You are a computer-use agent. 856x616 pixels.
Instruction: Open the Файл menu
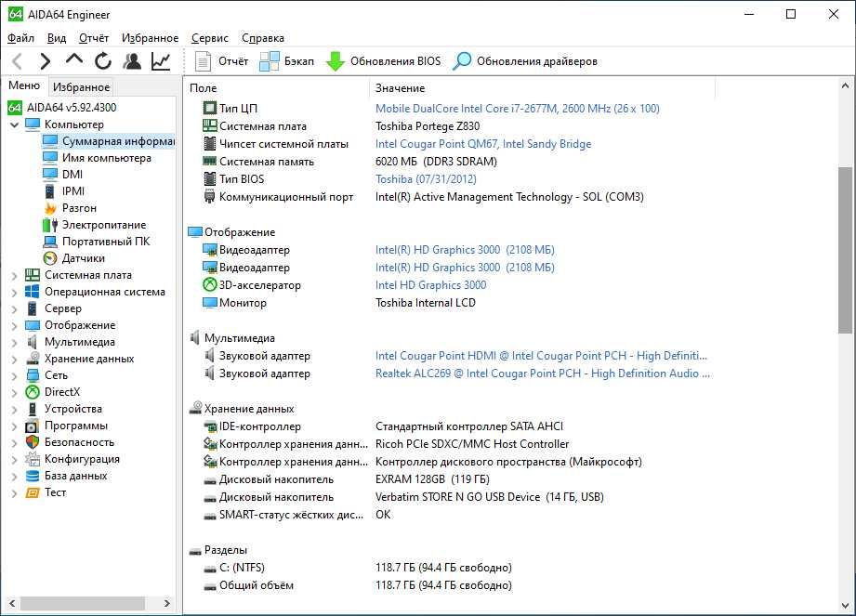pos(20,38)
